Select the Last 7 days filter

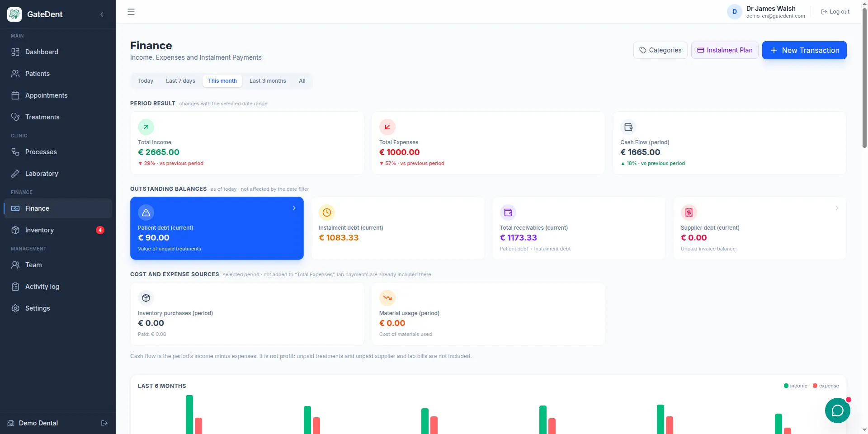click(x=180, y=81)
